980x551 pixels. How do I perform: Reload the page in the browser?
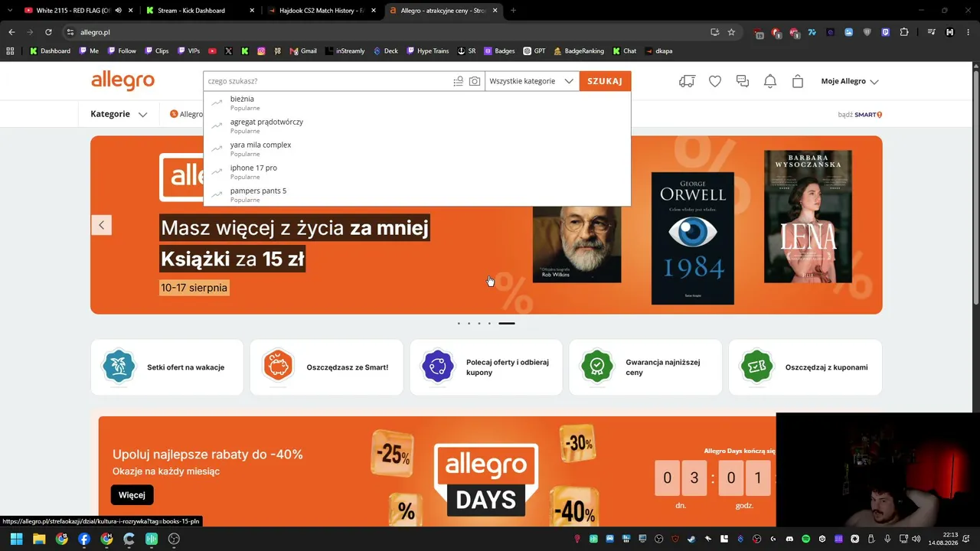coord(48,32)
